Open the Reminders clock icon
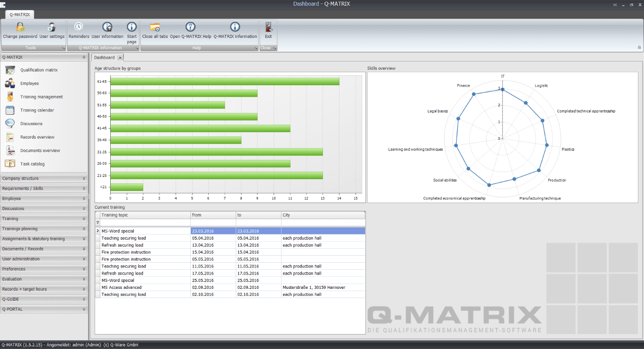Screen dimensions: 644x349 (x=79, y=27)
